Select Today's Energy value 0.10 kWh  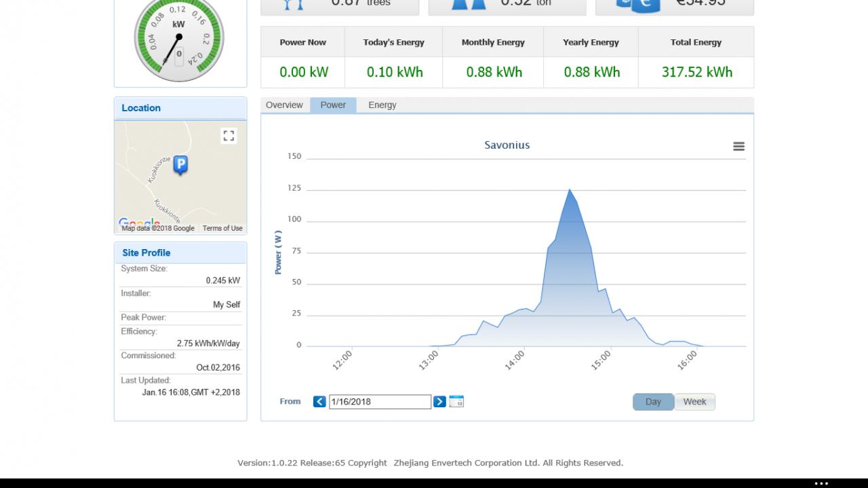395,72
